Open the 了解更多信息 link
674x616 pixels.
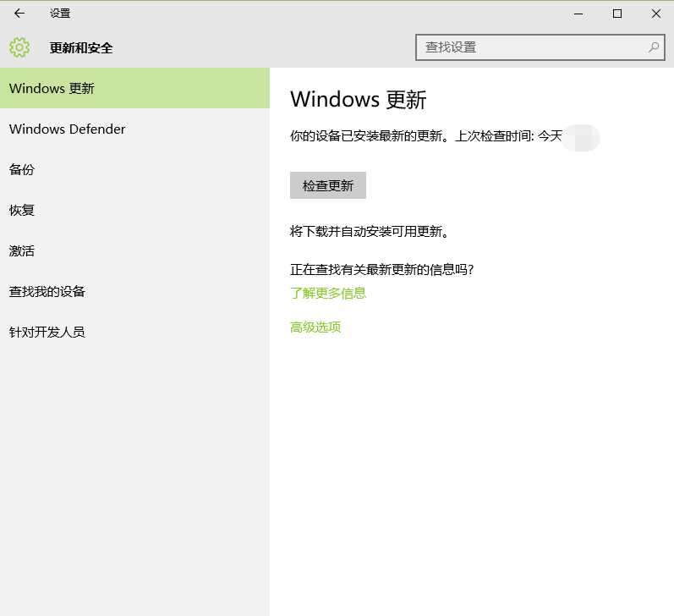click(x=328, y=293)
